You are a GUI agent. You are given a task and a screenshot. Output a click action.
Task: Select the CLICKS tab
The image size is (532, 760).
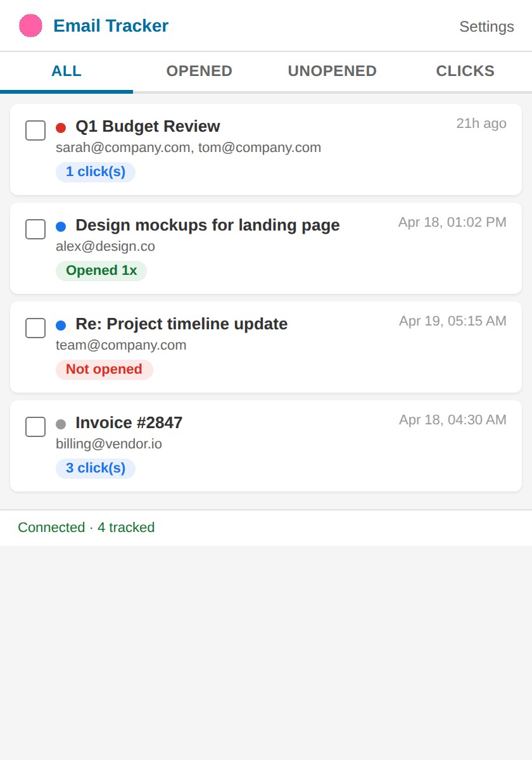[465, 71]
